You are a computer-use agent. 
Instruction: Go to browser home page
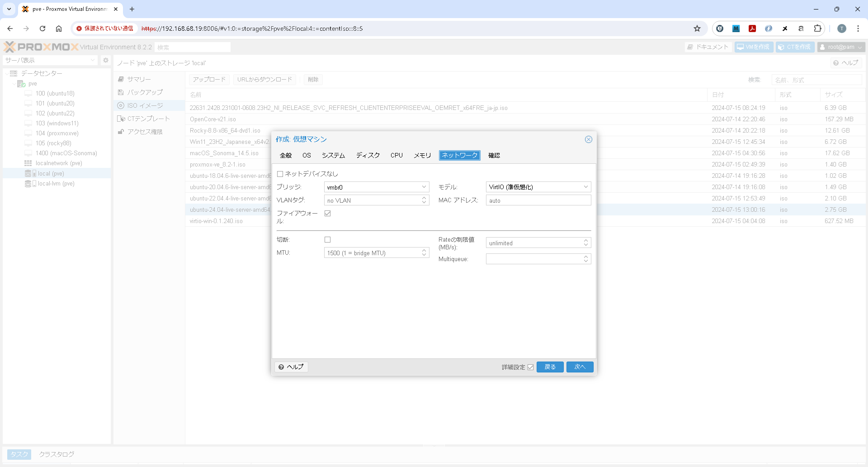click(59, 29)
